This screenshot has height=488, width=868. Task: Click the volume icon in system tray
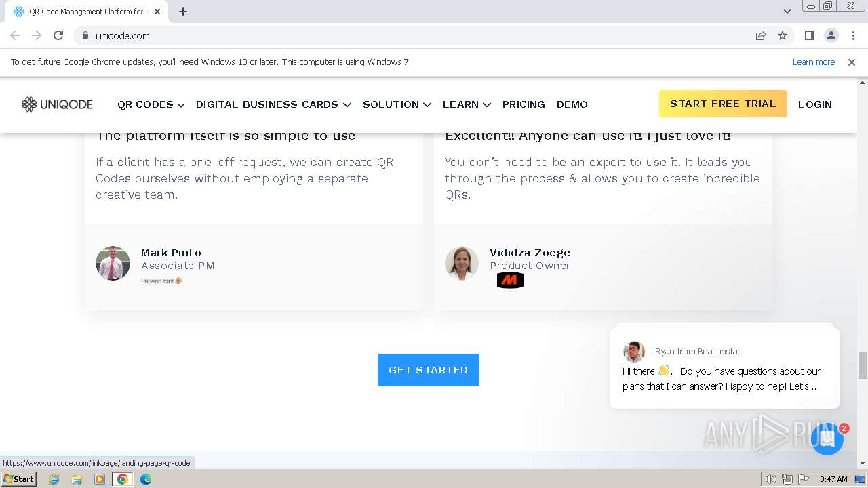click(x=770, y=479)
